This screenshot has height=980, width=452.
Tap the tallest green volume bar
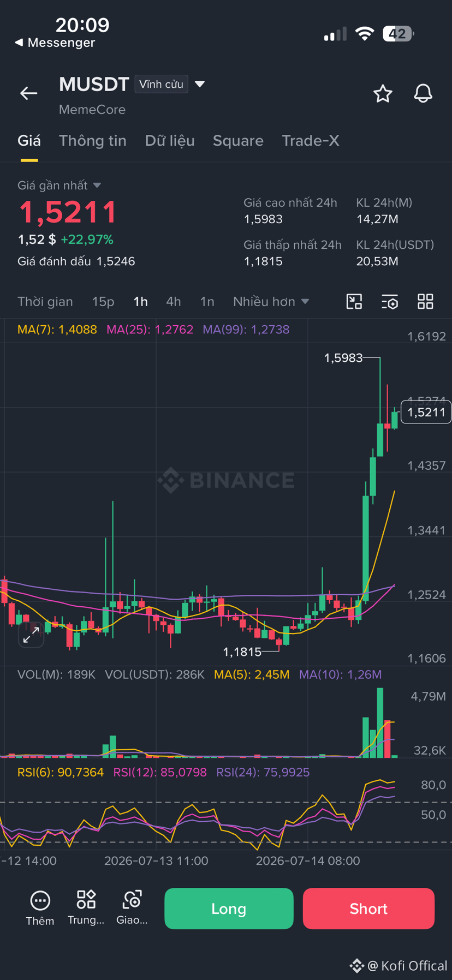[380, 722]
